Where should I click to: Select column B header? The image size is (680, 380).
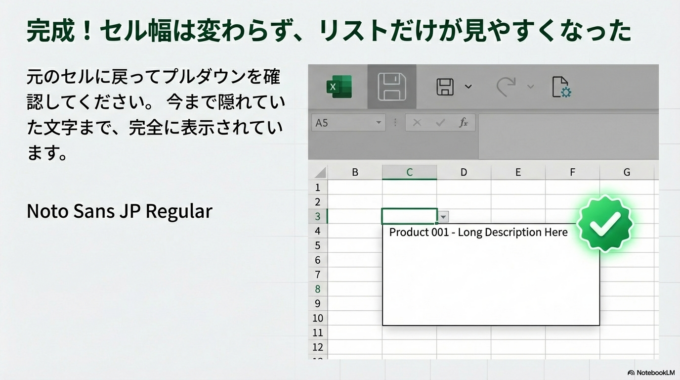[355, 172]
